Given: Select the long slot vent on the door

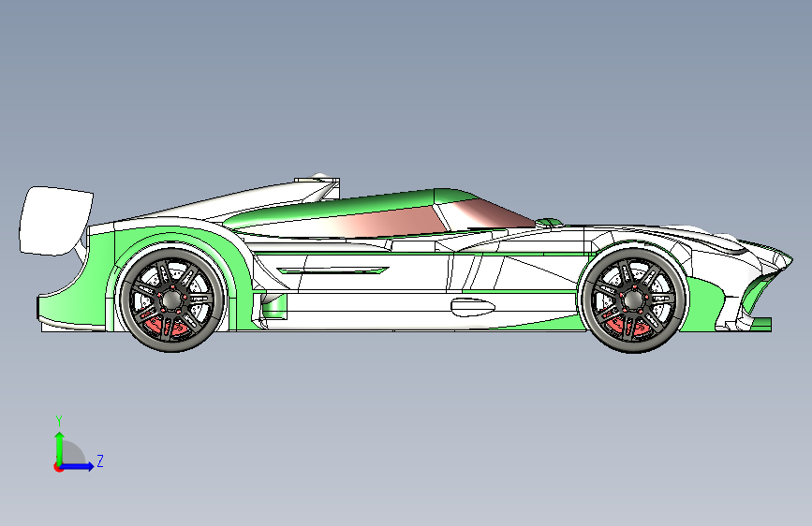Looking at the screenshot, I should 332,270.
